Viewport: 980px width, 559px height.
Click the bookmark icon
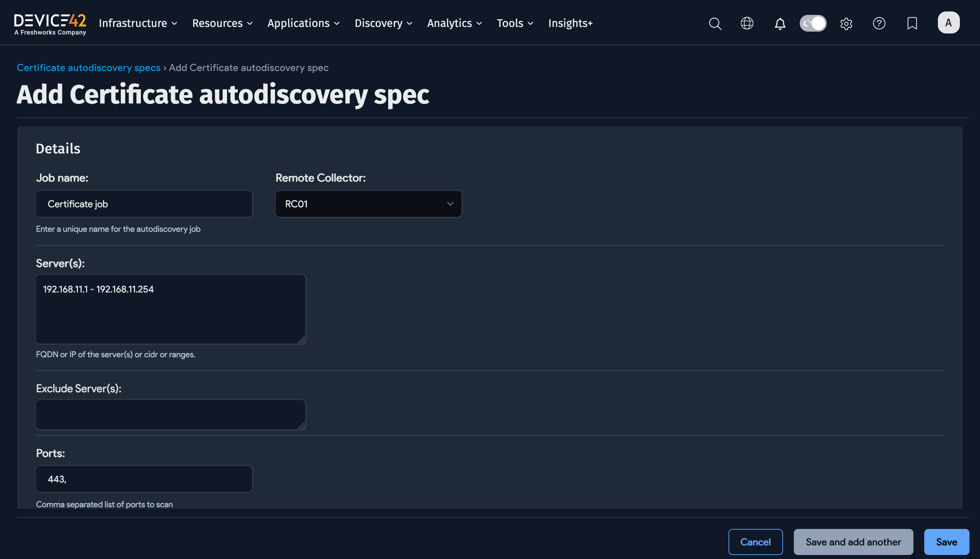click(912, 23)
